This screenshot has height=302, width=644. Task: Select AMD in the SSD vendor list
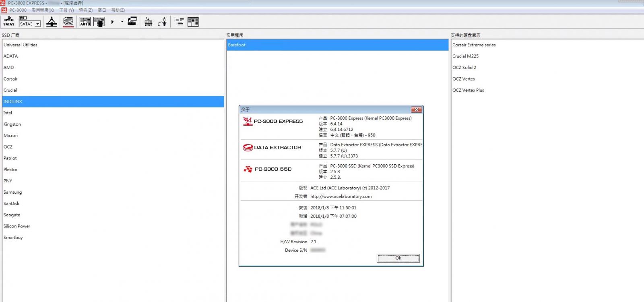click(113, 68)
